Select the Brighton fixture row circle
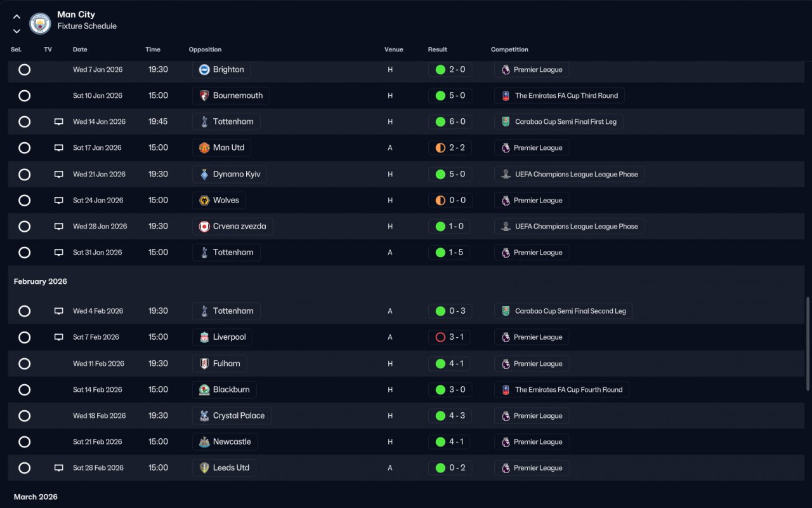Screen dimensions: 812x508 tap(24, 70)
